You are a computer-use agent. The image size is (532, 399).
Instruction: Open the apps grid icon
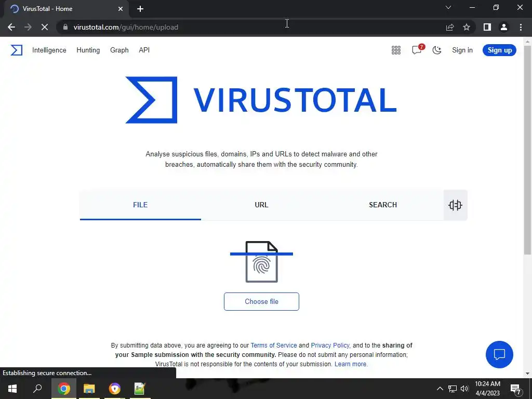pos(396,50)
